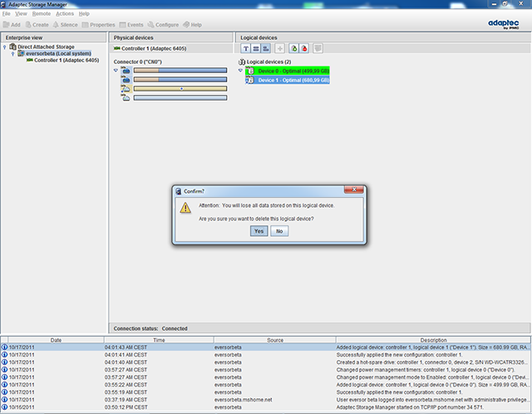
Task: Switch to relative size capacity view button
Action: [266, 49]
